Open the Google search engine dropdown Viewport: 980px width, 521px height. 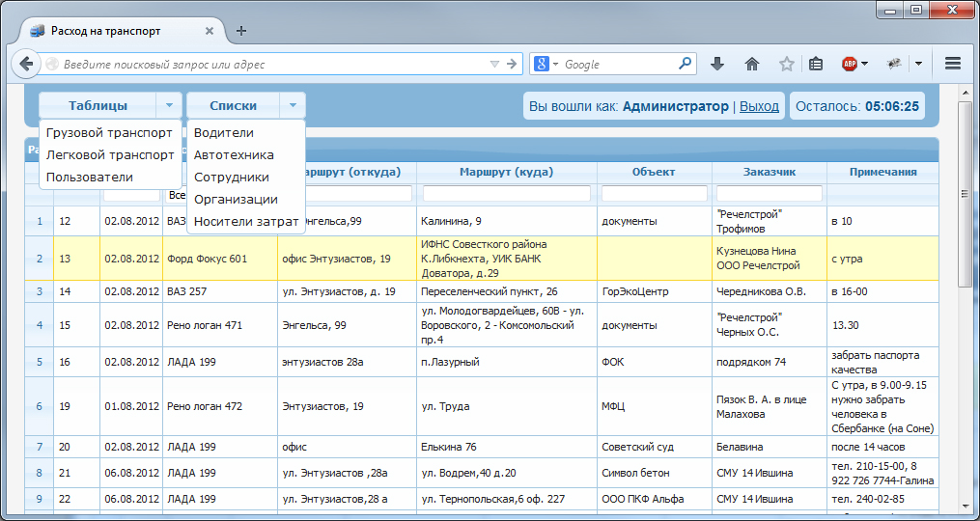point(555,64)
